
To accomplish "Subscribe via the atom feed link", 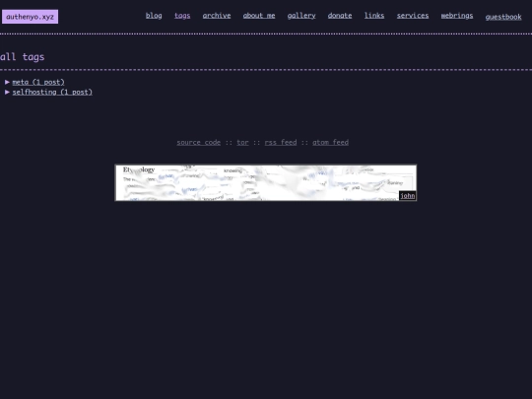I will 330,143.
